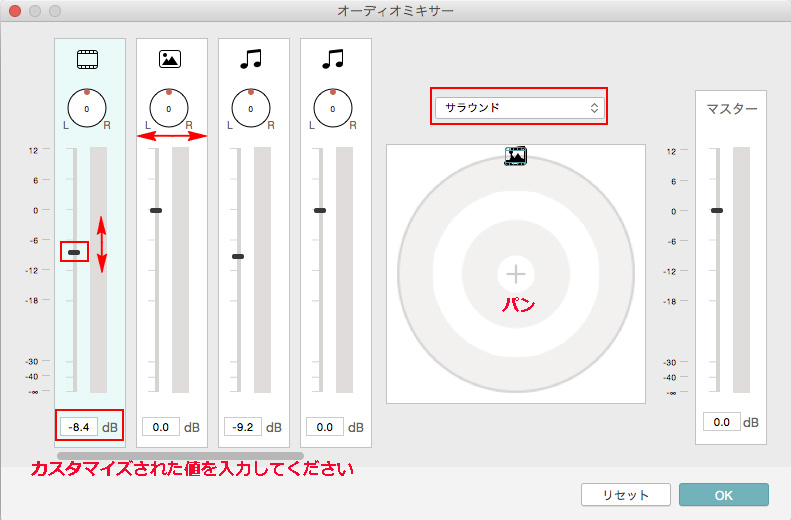The width and height of the screenshot is (791, 520).
Task: Click the first music track fader handle
Action: pos(238,256)
